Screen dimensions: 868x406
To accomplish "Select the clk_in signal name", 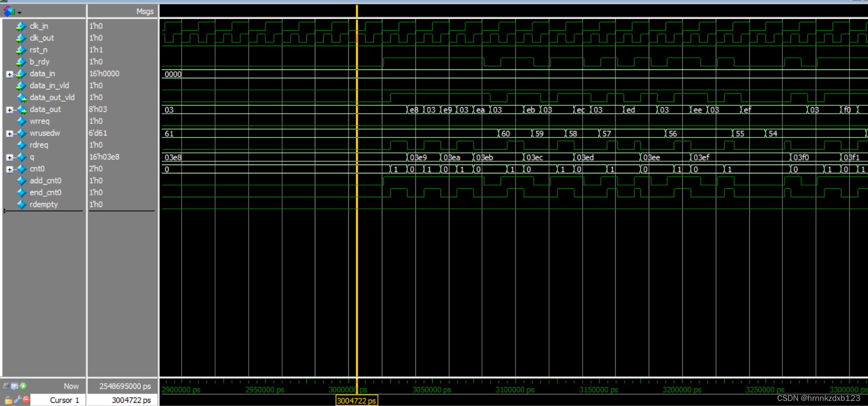I will (x=39, y=26).
